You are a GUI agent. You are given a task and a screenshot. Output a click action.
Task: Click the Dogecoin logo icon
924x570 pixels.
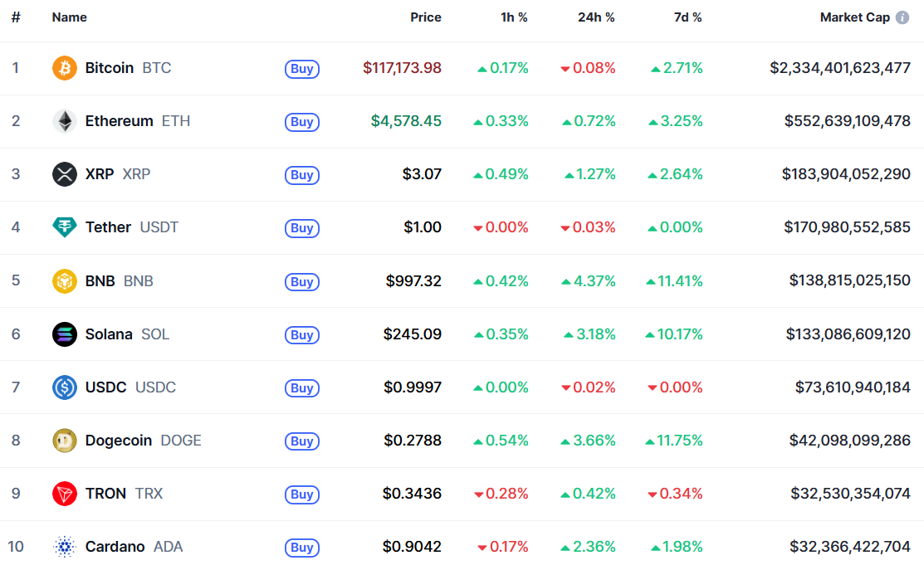[x=65, y=441]
